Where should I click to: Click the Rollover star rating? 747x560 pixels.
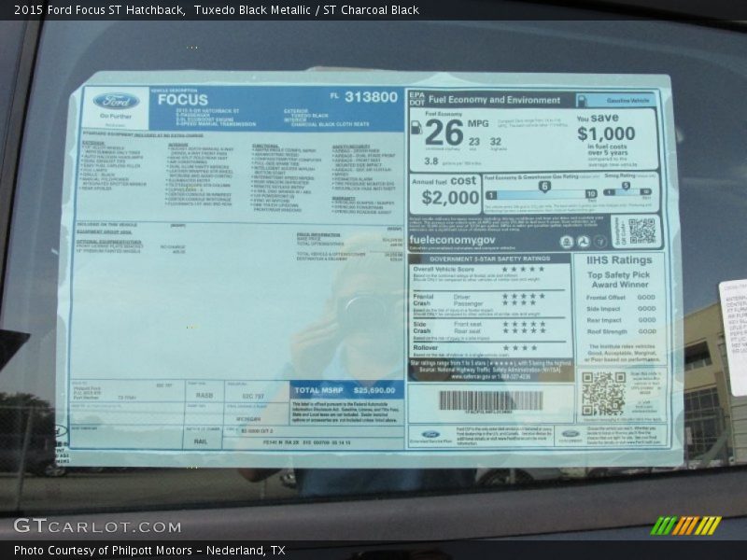[x=520, y=347]
